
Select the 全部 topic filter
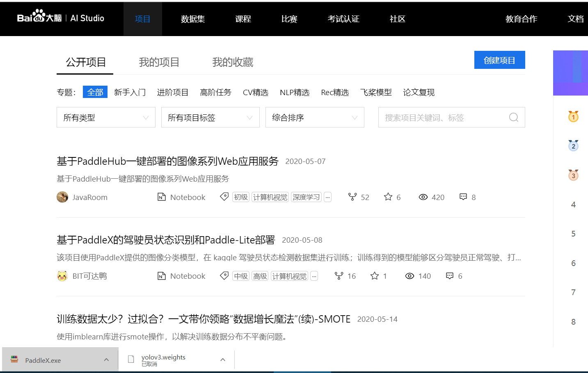coord(95,92)
